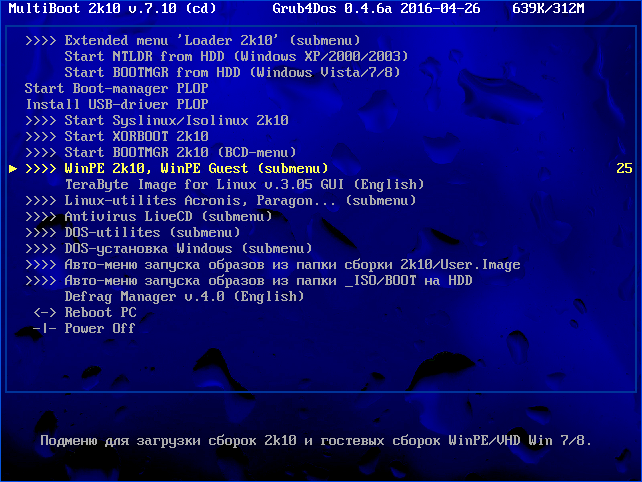Open Linux-utilites Acronis, Paragon submenu

coord(220,200)
